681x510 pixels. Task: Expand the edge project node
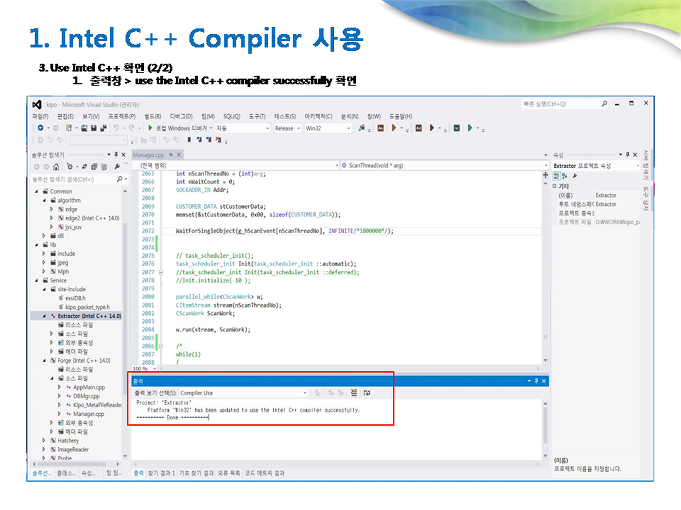tap(52, 209)
